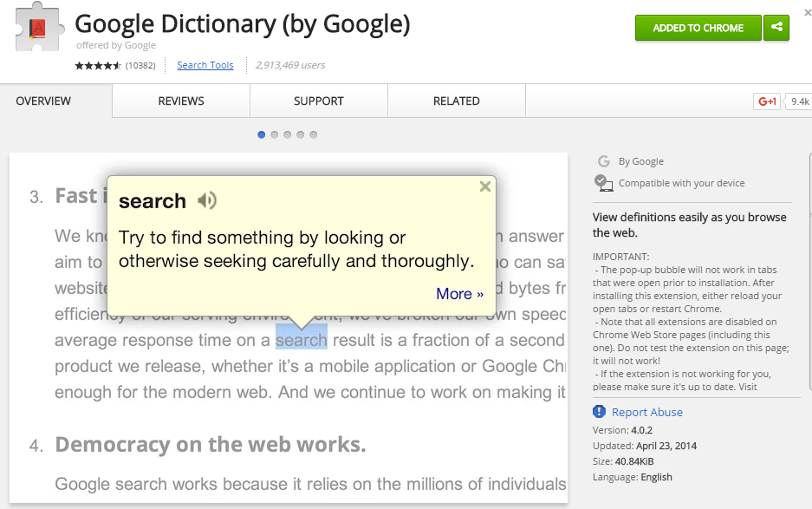This screenshot has height=509, width=812.
Task: Open the Support tab
Action: tap(319, 101)
